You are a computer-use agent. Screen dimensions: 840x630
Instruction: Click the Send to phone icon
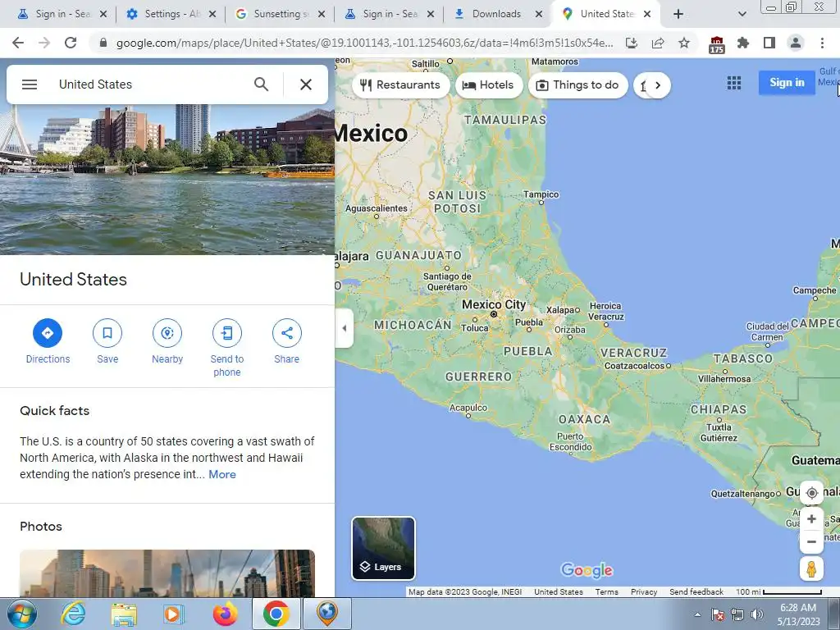tap(227, 333)
